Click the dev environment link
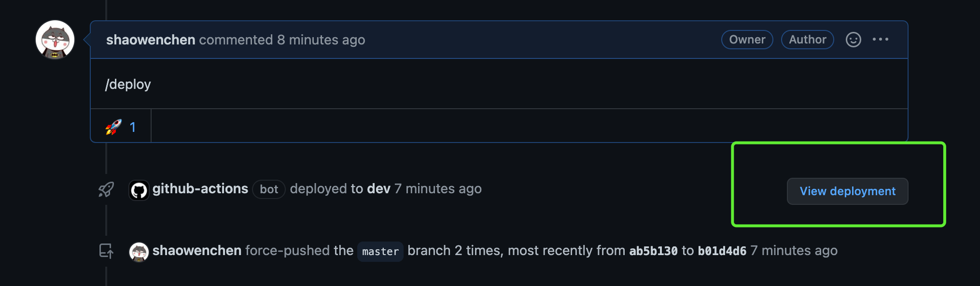The width and height of the screenshot is (980, 286). coord(378,189)
